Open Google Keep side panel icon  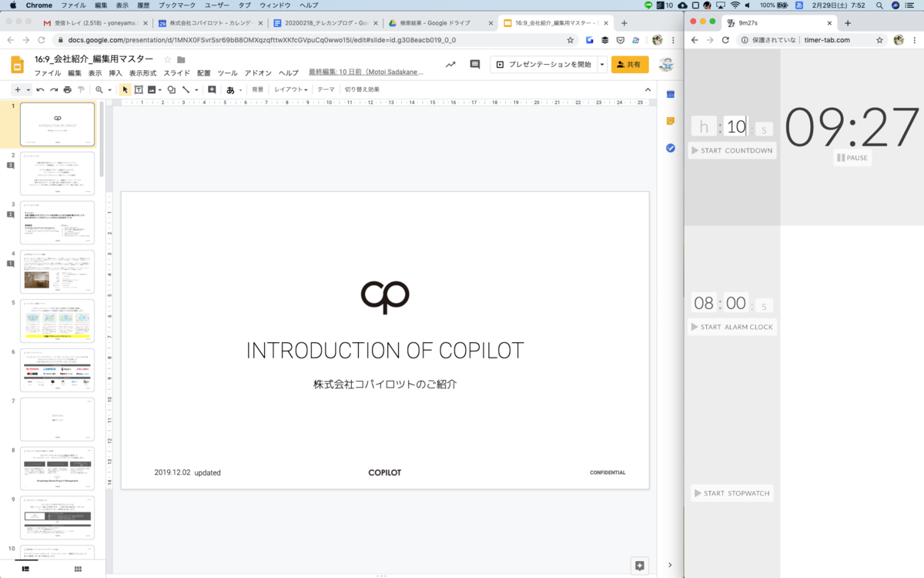click(671, 121)
